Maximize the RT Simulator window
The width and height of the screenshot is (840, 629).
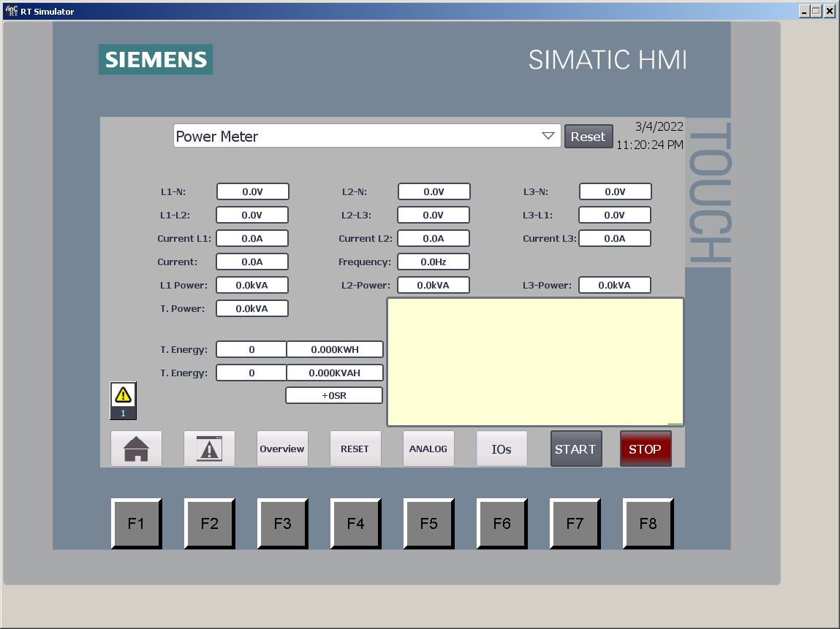(x=816, y=11)
